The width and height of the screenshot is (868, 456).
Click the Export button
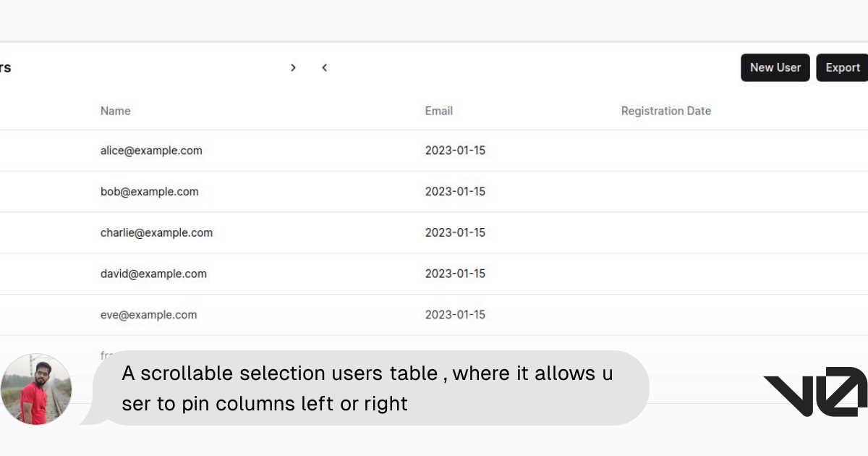843,67
